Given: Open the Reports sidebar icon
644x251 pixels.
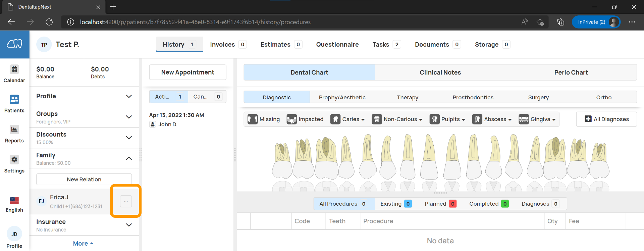Looking at the screenshot, I should [14, 130].
